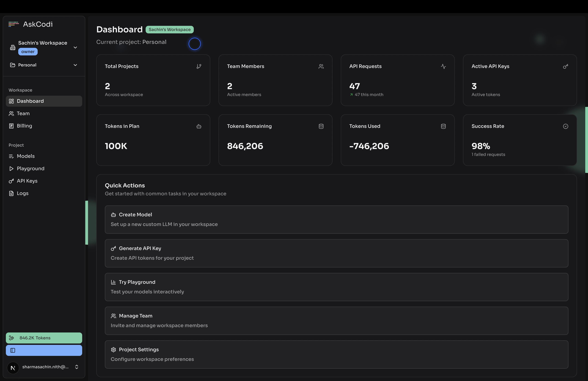Click the AskCodi logo icon

tap(14, 24)
